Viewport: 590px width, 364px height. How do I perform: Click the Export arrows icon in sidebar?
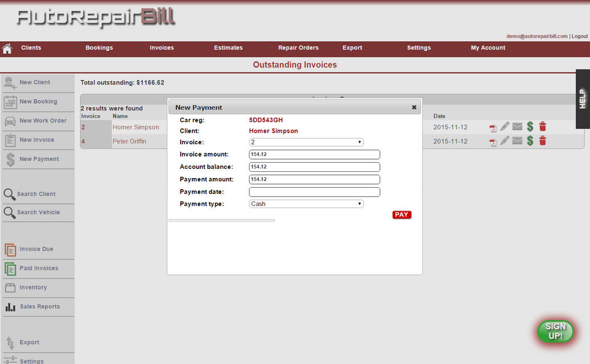point(10,343)
